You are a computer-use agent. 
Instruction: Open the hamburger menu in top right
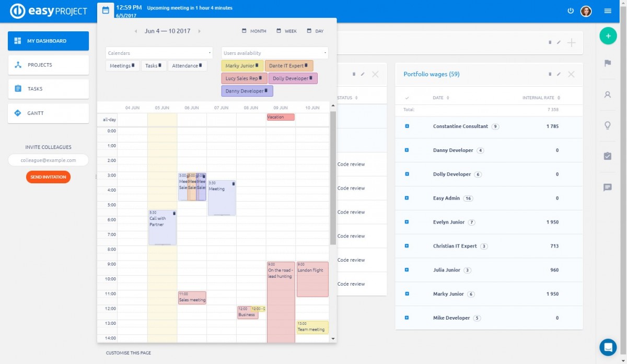pyautogui.click(x=608, y=11)
